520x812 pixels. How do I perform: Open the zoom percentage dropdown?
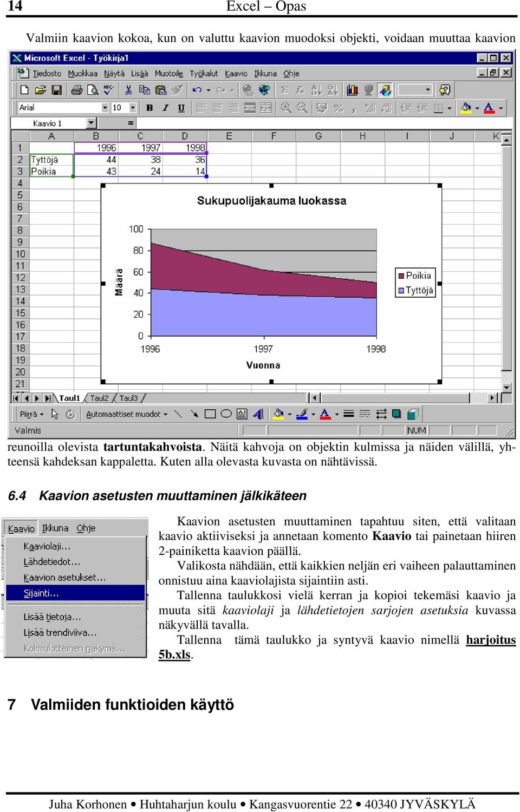(x=428, y=90)
